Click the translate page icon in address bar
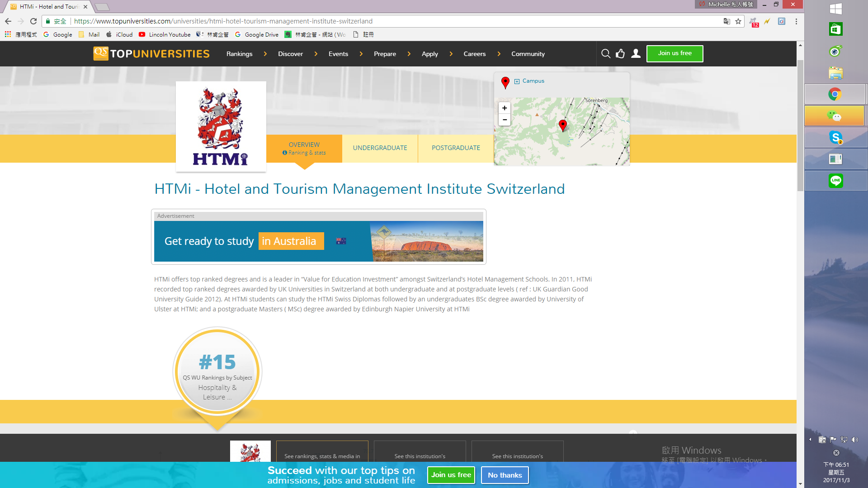868x488 pixels. point(727,21)
